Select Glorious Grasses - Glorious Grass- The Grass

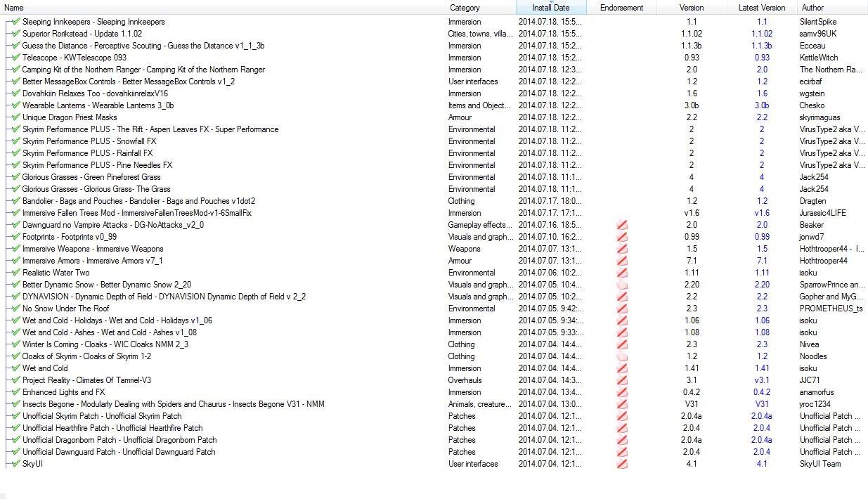[x=96, y=189]
